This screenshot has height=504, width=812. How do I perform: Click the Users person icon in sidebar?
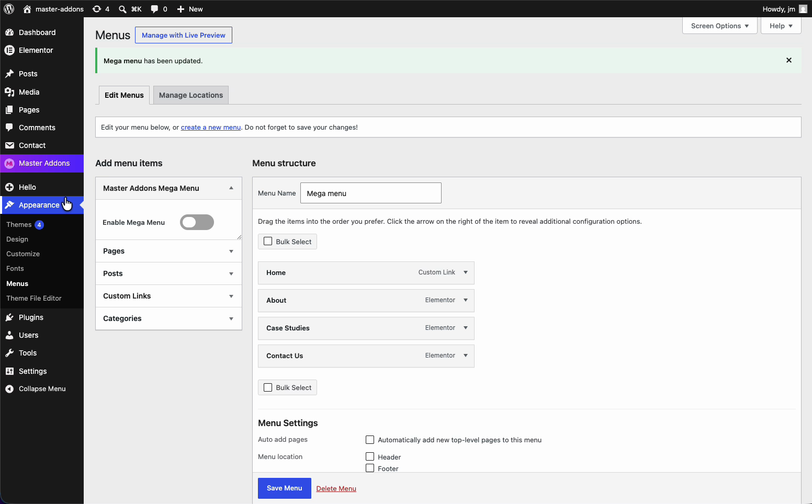[x=9, y=335]
